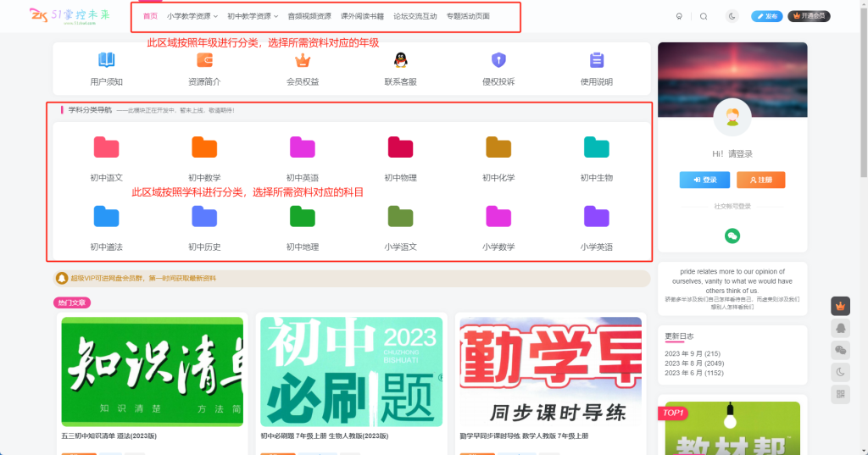
Task: Open the 课外阅读书籍 menu item
Action: click(362, 16)
